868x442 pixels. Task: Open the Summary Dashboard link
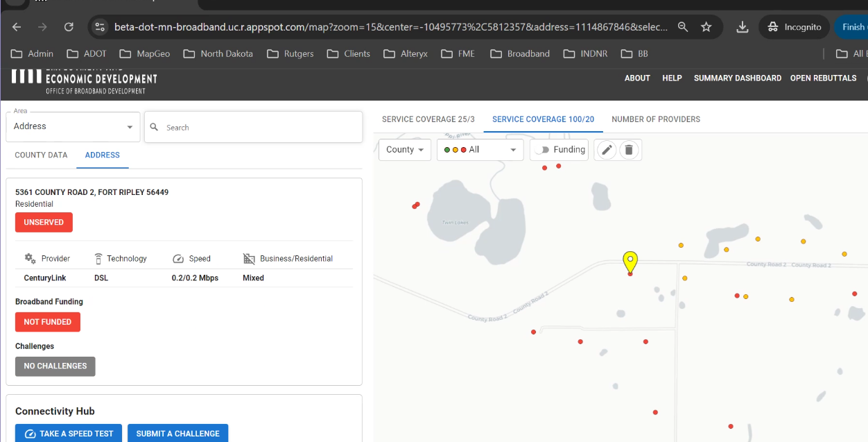pos(737,78)
